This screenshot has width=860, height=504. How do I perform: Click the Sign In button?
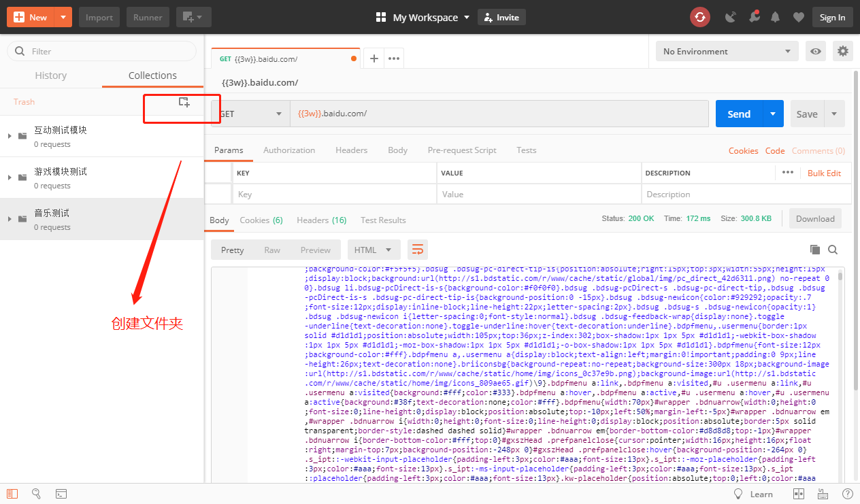pos(832,17)
